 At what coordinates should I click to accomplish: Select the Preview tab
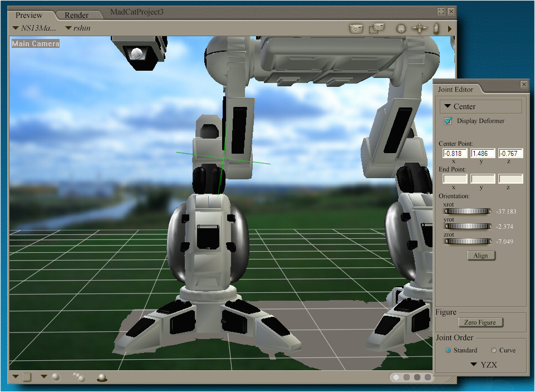point(29,15)
